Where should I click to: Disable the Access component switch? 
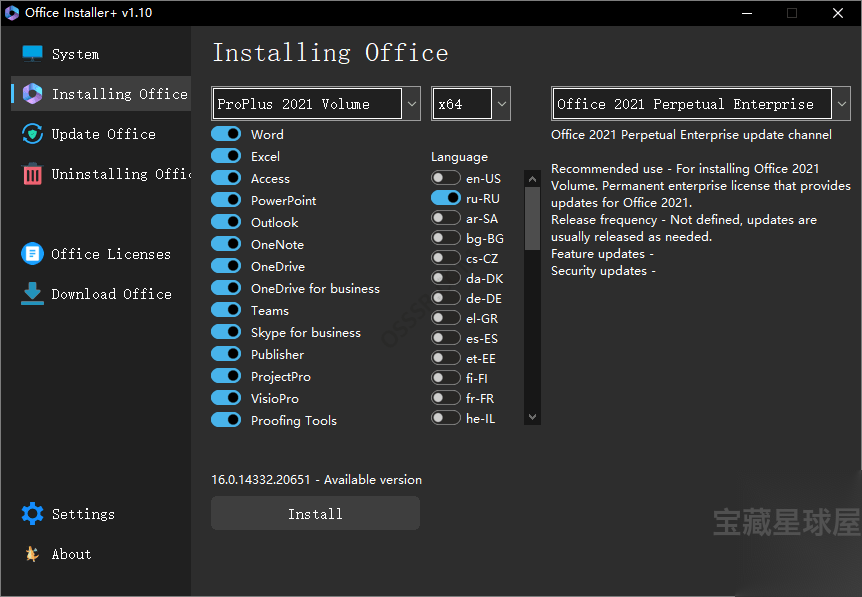(226, 178)
